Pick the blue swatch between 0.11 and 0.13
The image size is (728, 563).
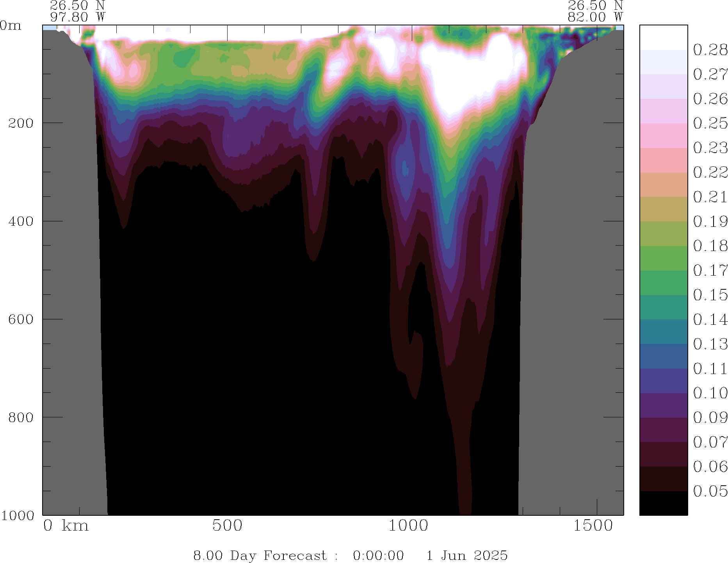tap(663, 356)
